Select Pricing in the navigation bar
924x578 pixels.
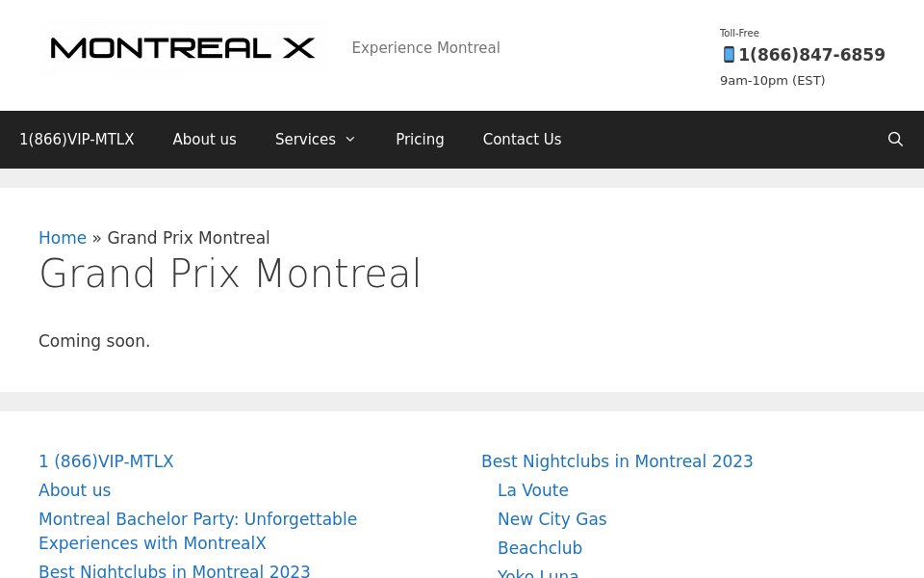[x=420, y=140]
